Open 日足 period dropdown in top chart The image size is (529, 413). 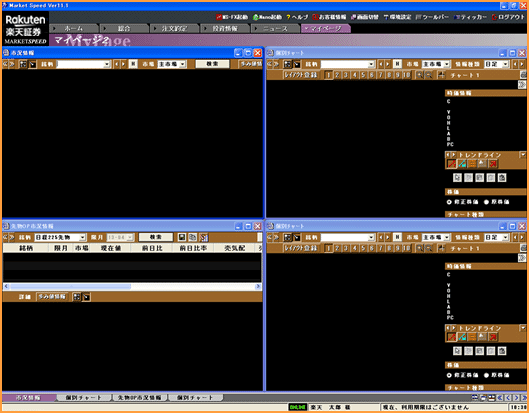(496, 64)
